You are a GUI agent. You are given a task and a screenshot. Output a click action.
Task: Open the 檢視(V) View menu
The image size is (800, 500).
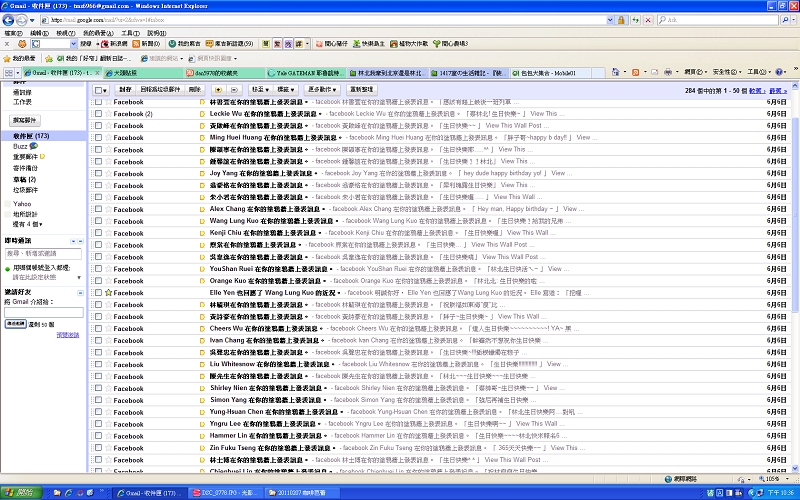tap(66, 33)
